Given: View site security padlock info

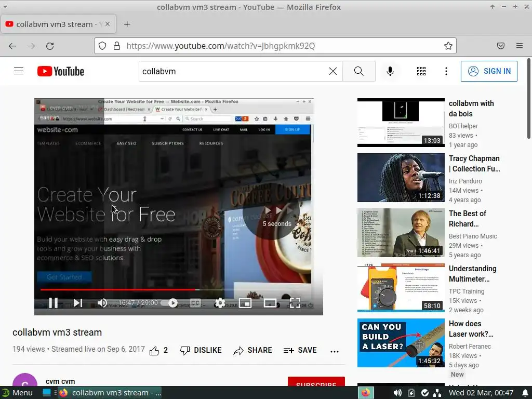Looking at the screenshot, I should pos(117,46).
